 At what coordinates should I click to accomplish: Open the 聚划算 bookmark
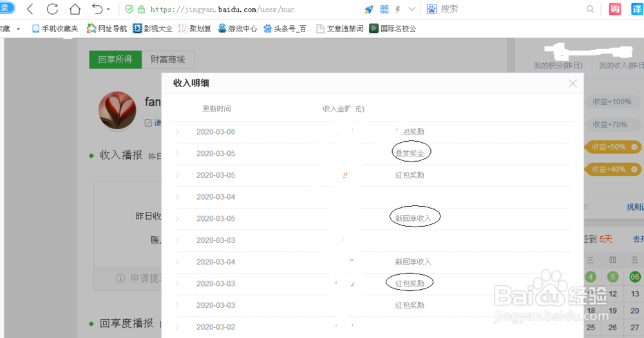pos(195,29)
